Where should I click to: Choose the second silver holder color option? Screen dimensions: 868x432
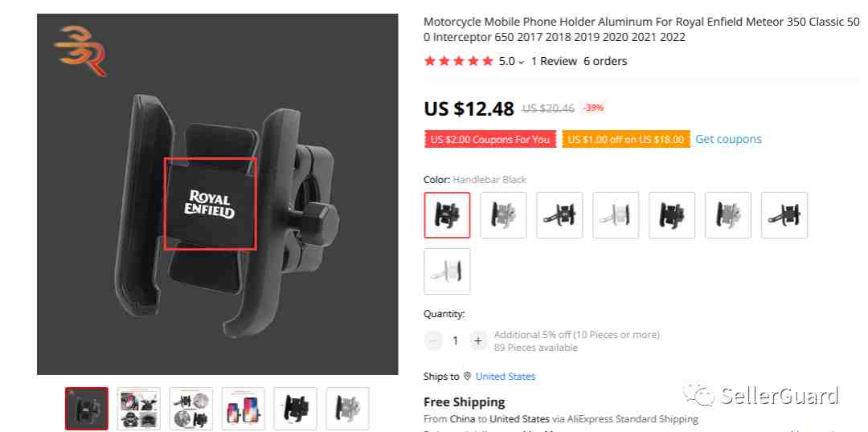click(x=503, y=215)
